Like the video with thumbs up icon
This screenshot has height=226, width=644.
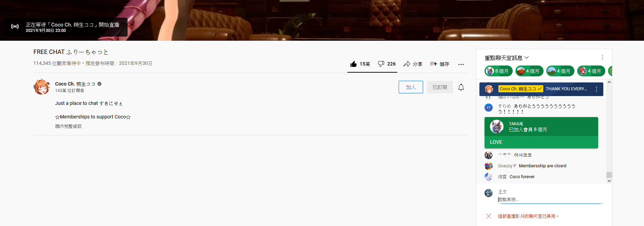354,64
